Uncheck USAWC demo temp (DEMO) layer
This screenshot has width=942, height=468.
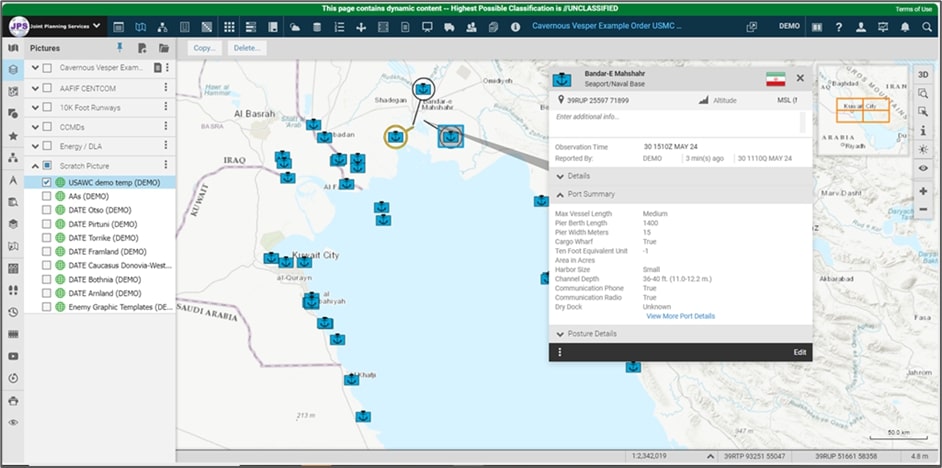47,182
